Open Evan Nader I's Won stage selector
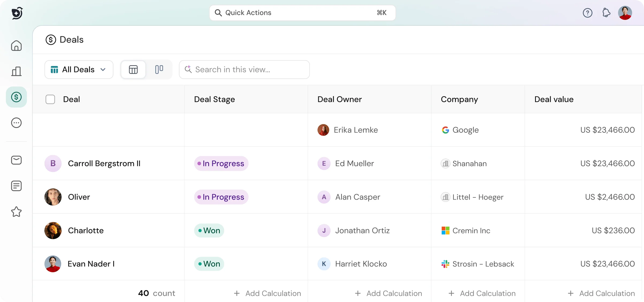Image resolution: width=644 pixels, height=302 pixels. tap(209, 264)
